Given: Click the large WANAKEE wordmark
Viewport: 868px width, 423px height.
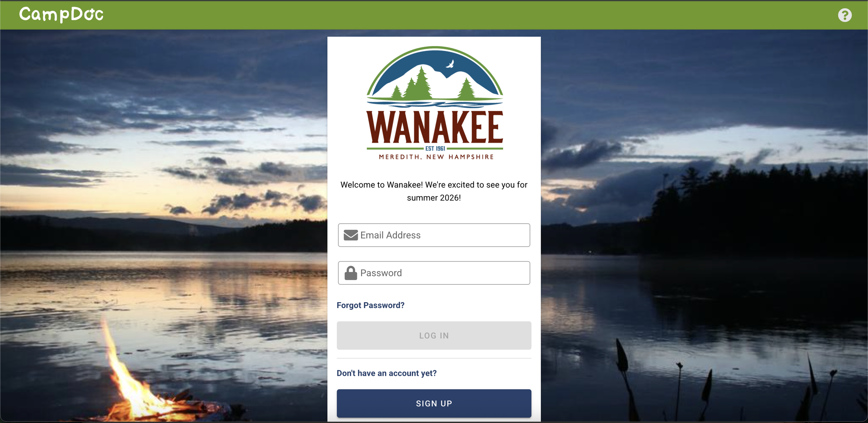Looking at the screenshot, I should (435, 127).
